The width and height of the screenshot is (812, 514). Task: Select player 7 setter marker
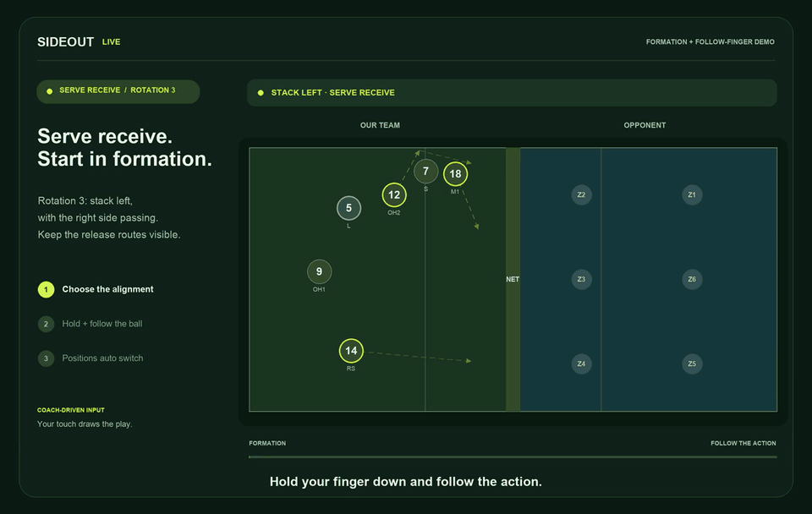425,172
